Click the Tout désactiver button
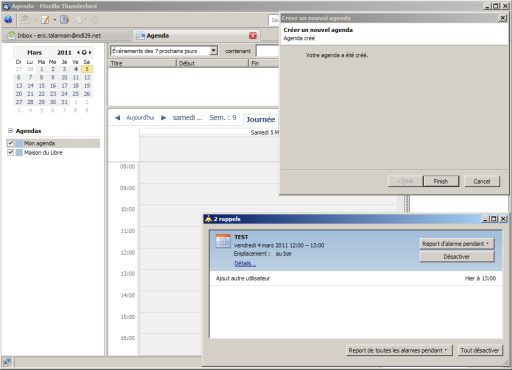This screenshot has height=370, width=512. 480,350
